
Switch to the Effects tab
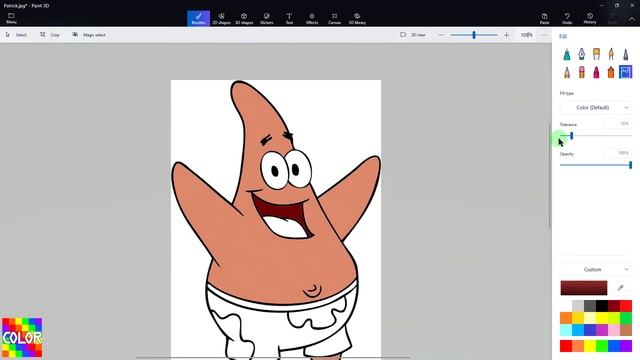(x=312, y=18)
